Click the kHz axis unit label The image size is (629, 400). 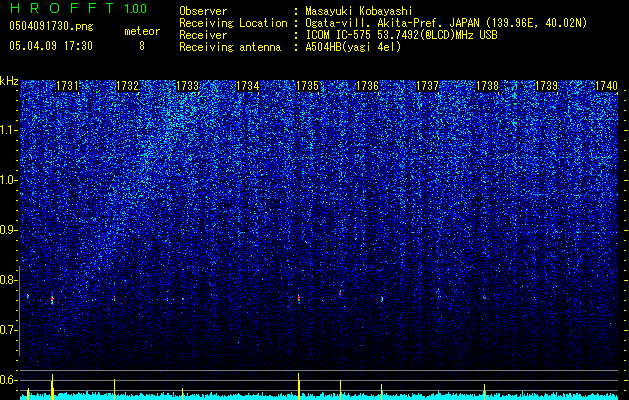[x=9, y=81]
